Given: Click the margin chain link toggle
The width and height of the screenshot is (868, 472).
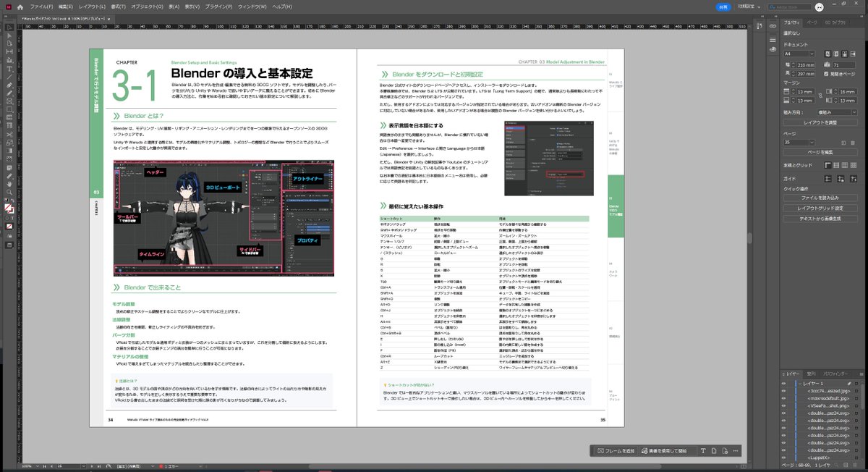Looking at the screenshot, I should (x=821, y=96).
